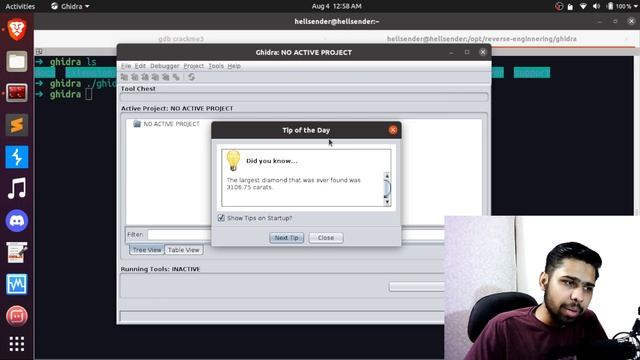Viewport: 640px width, 360px height.
Task: Click the last icon before the toolbar separator
Action: click(x=176, y=77)
